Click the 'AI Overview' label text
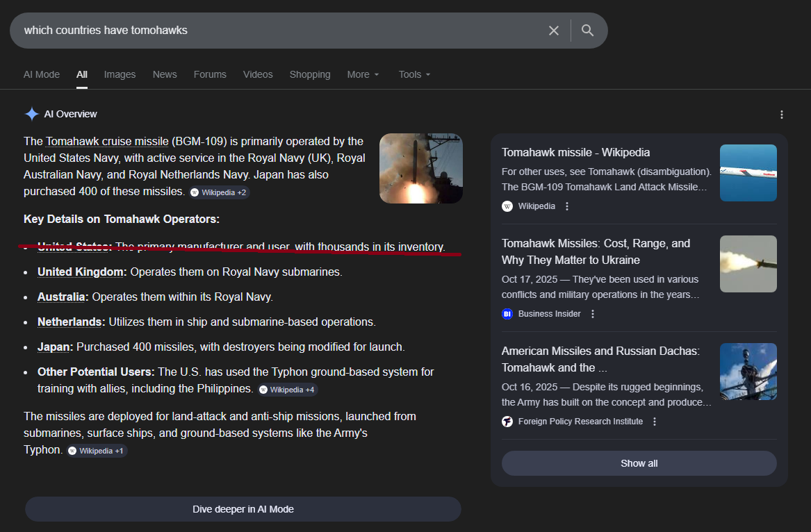The height and width of the screenshot is (532, 811). (x=70, y=115)
